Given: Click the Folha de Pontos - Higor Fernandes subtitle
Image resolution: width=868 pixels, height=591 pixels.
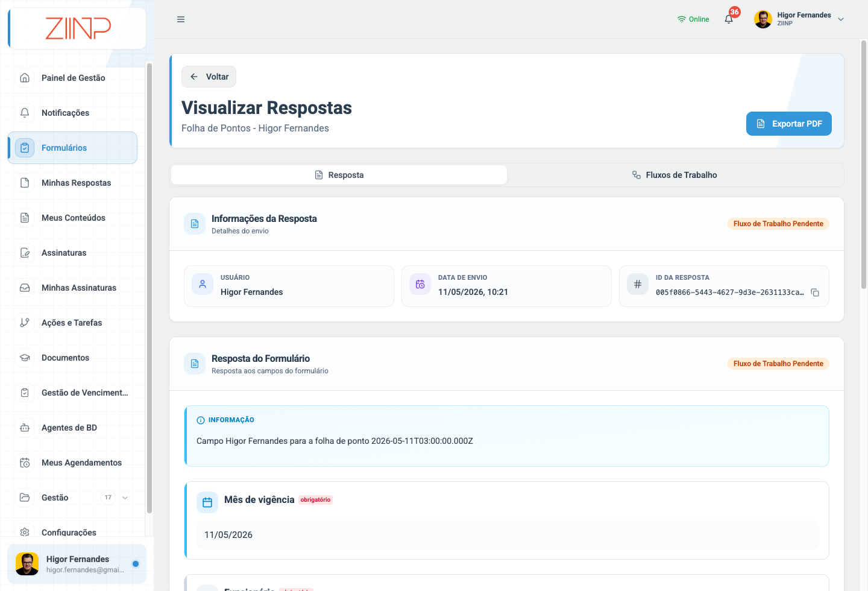Looking at the screenshot, I should pos(255,128).
